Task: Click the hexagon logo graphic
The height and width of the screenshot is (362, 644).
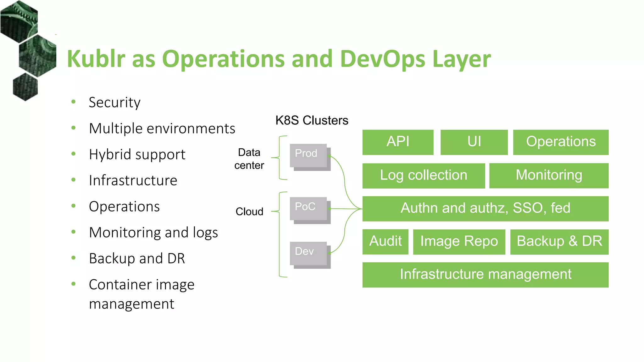Action: [28, 51]
